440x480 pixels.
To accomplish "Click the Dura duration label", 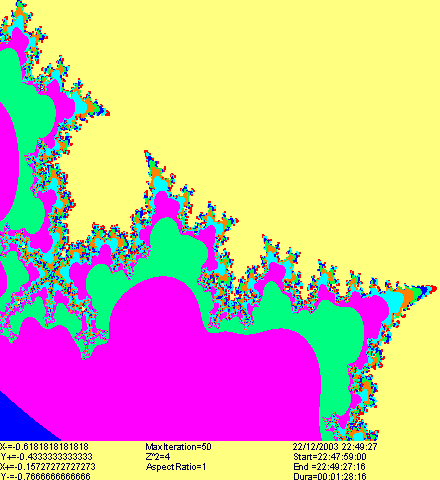I will [x=330, y=476].
